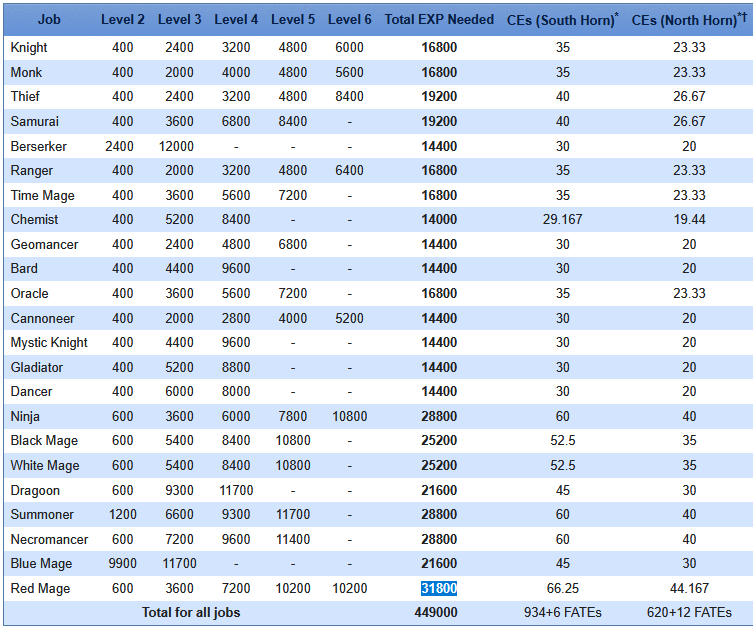
Task: Click Berserker's Level 2 value 2400
Action: tap(120, 146)
